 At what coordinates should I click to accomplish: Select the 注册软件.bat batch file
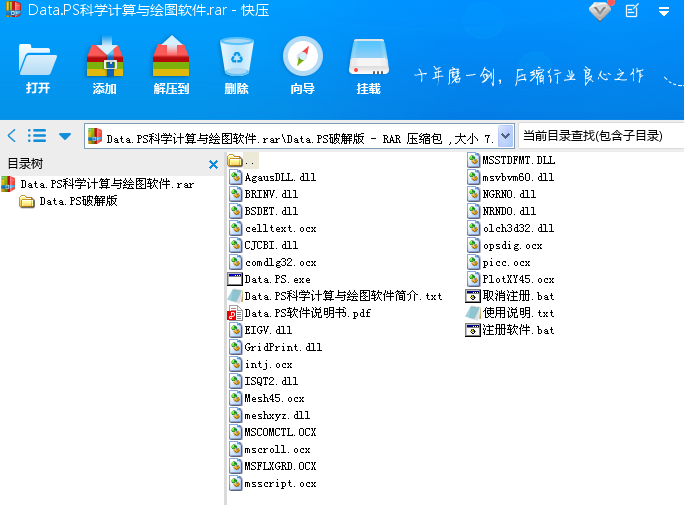510,330
